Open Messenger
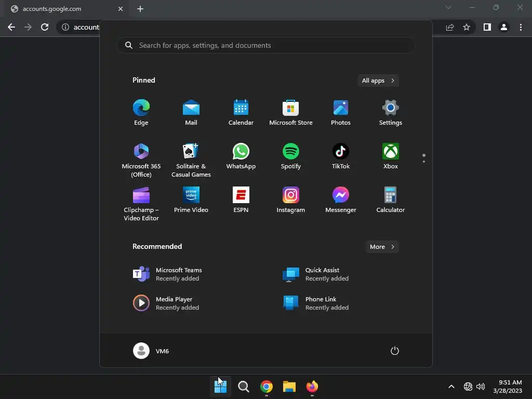 pyautogui.click(x=341, y=200)
